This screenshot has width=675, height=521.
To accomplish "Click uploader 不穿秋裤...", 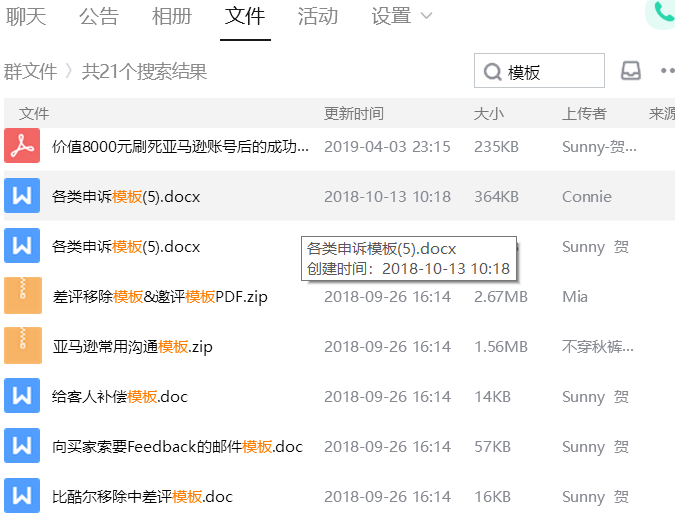I will tap(598, 347).
